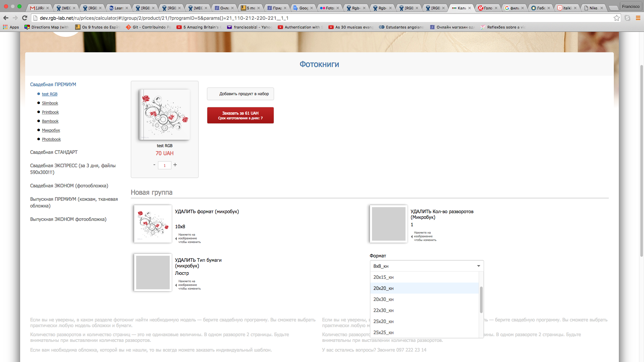Expand Свадебная СТАНДАРТ category
Image resolution: width=644 pixels, height=362 pixels.
tap(54, 152)
